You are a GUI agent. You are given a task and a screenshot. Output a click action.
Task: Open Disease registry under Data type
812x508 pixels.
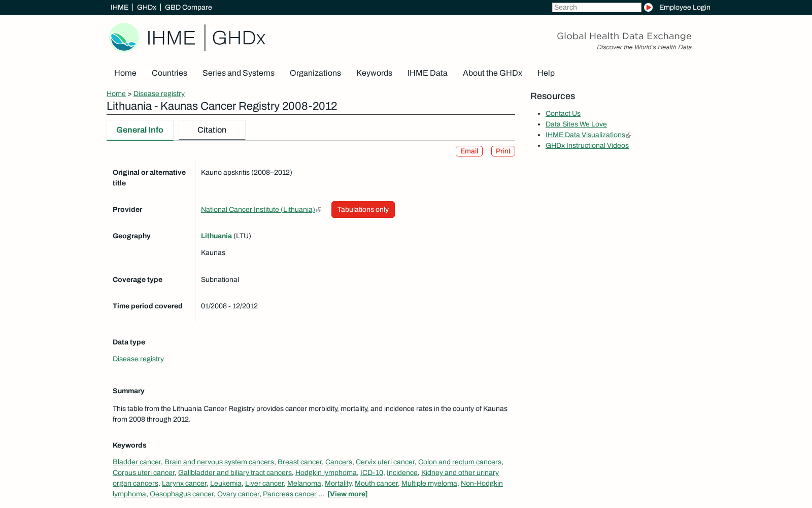pos(138,359)
